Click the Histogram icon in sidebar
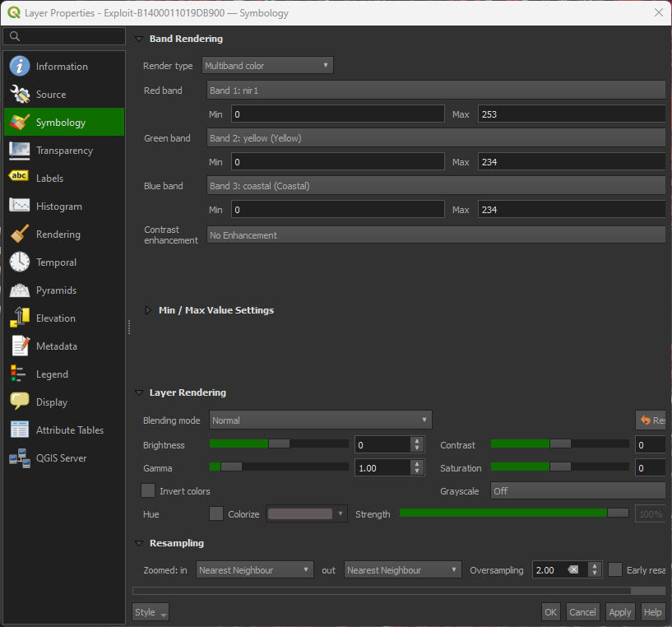Viewport: 672px width, 627px height. 20,207
